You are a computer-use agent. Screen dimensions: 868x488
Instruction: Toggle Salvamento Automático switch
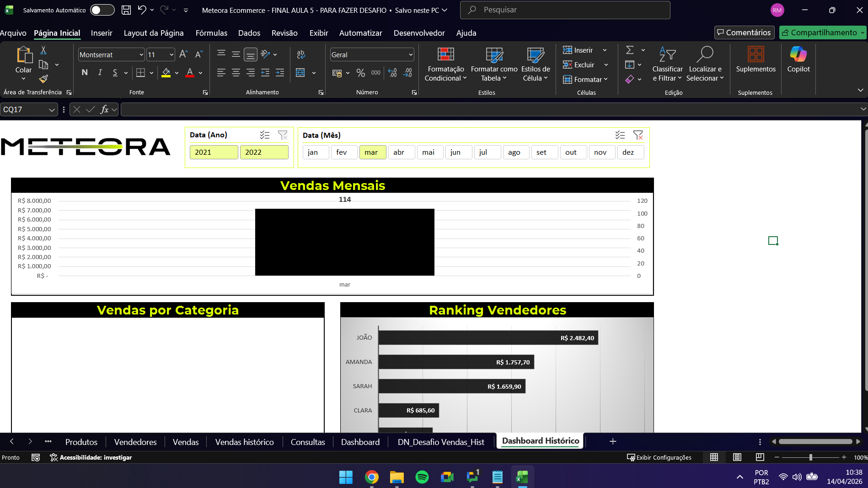click(102, 10)
